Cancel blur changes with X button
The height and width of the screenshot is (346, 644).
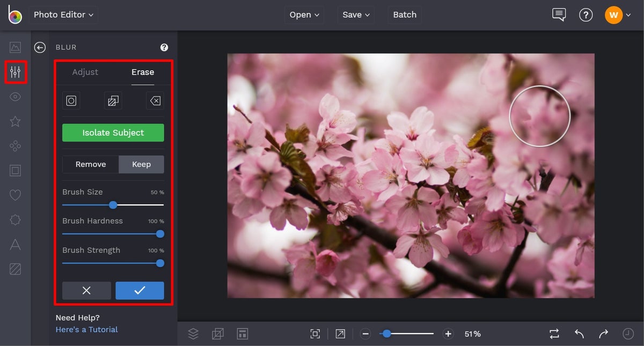point(86,290)
